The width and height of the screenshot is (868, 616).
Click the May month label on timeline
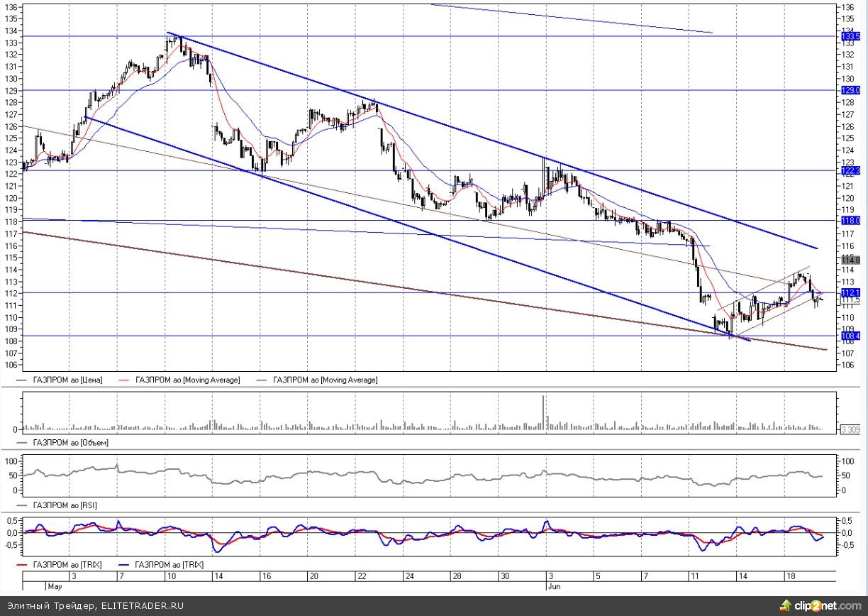coord(55,587)
